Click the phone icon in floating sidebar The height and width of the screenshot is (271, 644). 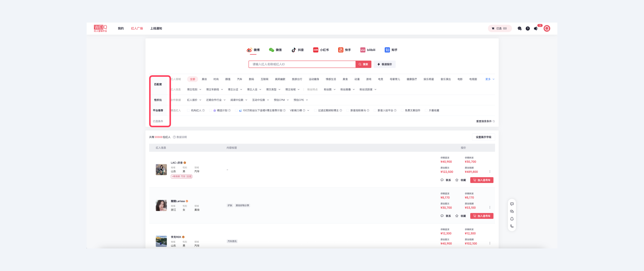(x=512, y=226)
